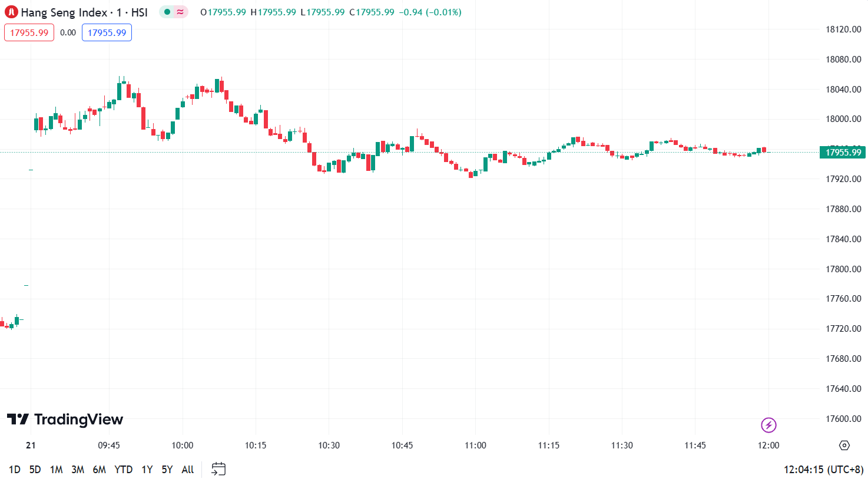This screenshot has width=868, height=482.
Task: Open the go to date calendar icon
Action: 218,469
